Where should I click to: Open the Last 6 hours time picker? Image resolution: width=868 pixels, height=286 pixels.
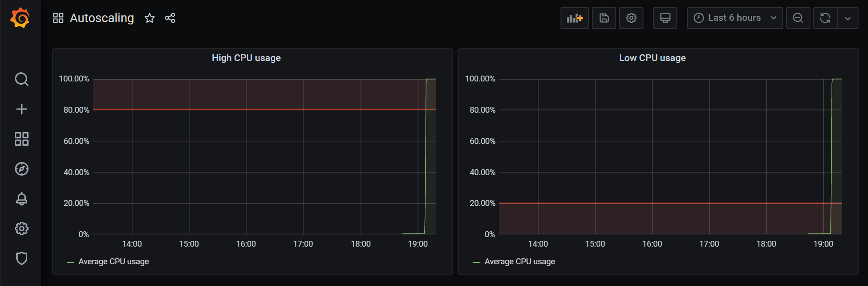click(734, 18)
